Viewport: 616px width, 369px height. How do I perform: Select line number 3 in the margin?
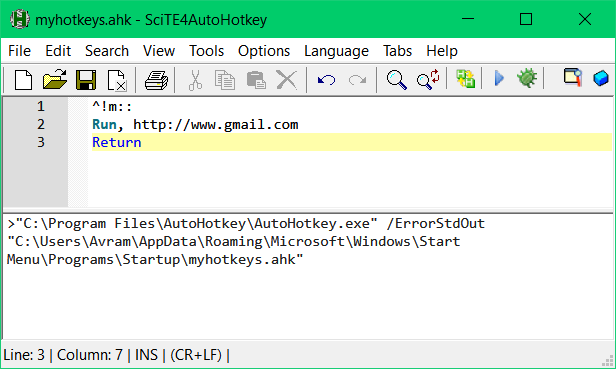click(41, 142)
